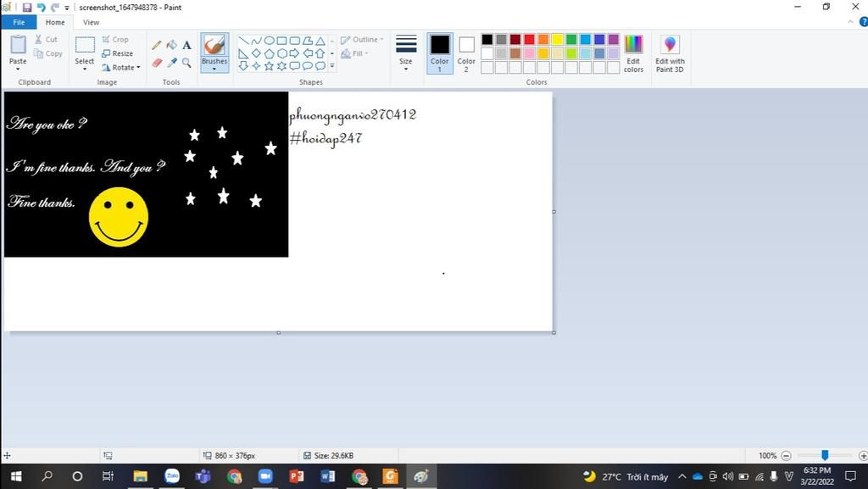Click the Crop button
868x489 pixels.
115,39
